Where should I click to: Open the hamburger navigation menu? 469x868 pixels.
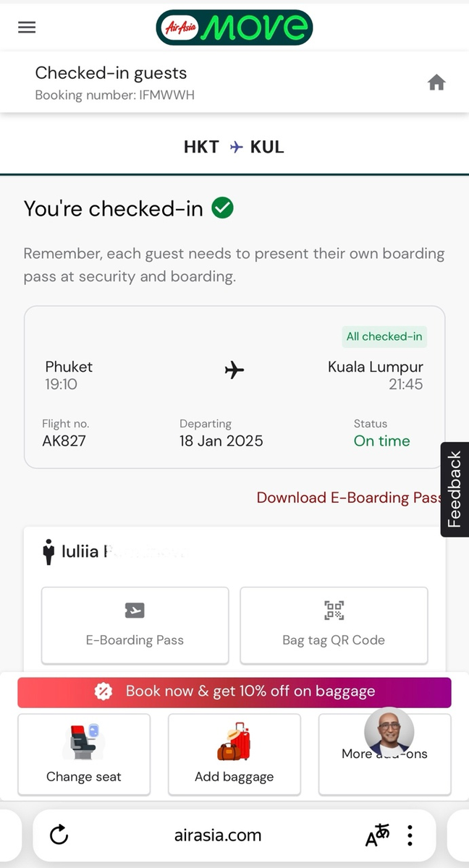click(x=27, y=27)
